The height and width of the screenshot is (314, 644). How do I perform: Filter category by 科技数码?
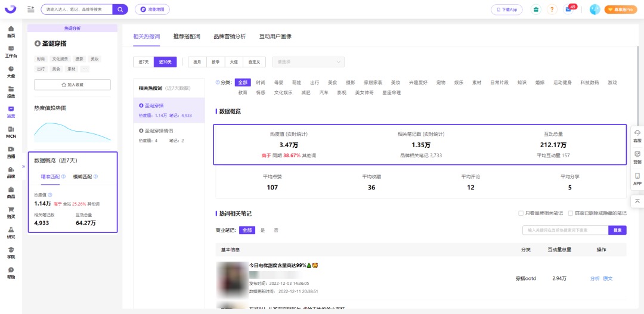tap(589, 82)
